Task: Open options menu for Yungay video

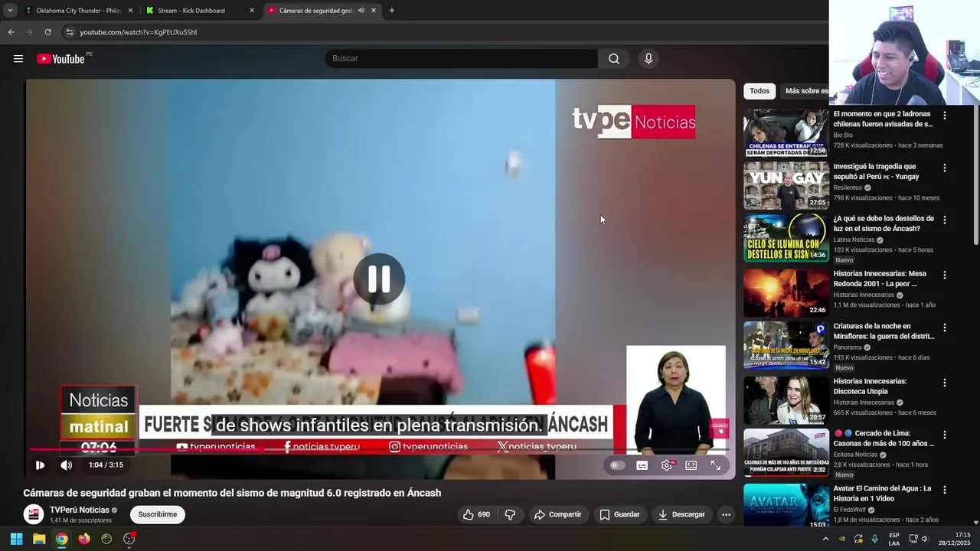Action: pos(944,168)
